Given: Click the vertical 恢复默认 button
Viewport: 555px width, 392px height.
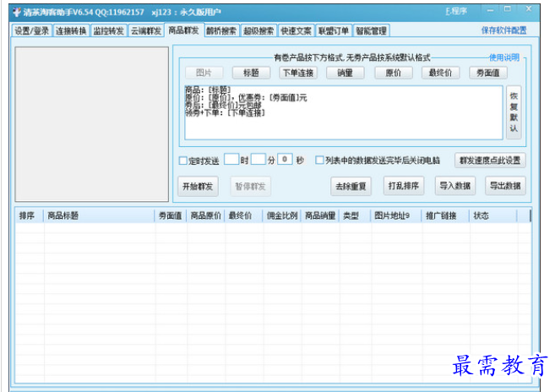Looking at the screenshot, I should tap(514, 112).
